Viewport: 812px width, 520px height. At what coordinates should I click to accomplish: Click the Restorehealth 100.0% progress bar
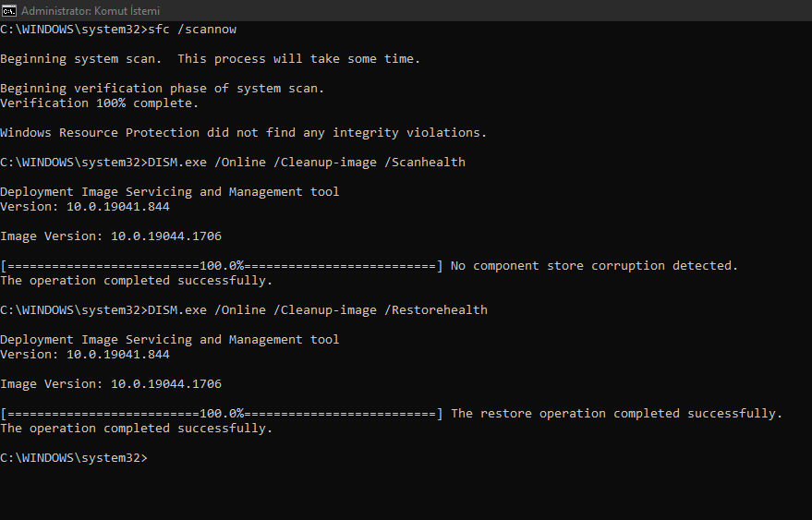[222, 414]
